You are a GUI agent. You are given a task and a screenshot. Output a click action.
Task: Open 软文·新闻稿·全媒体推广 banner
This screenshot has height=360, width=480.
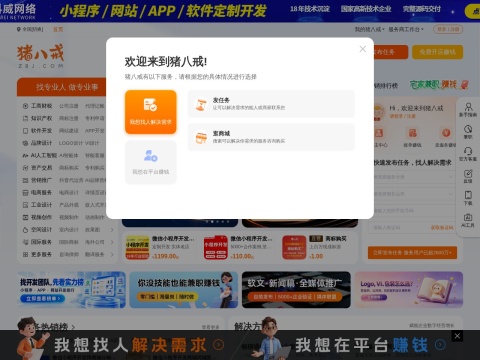(x=296, y=290)
